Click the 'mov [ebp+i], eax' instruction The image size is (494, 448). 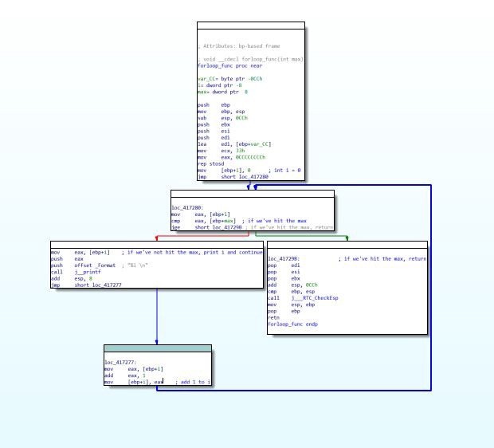[134, 382]
